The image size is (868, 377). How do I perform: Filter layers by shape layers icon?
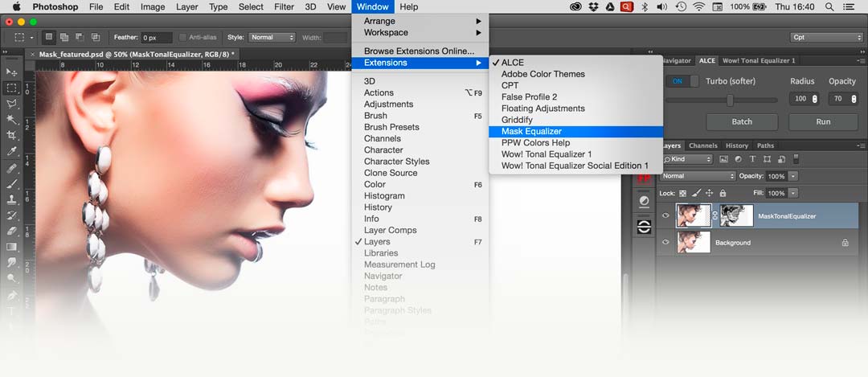[x=767, y=159]
